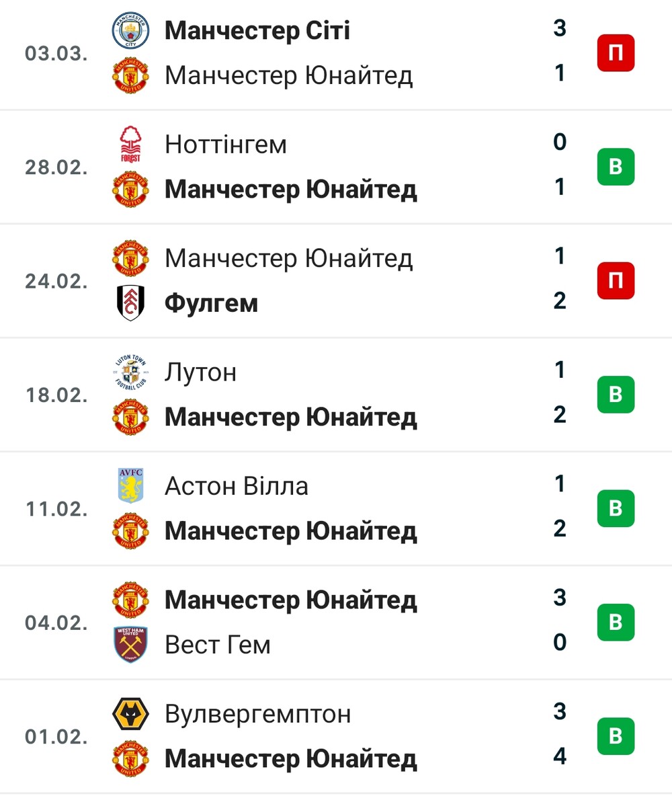Open the 04.02 match with Вест Гем
672x796 pixels.
pyautogui.click(x=336, y=623)
